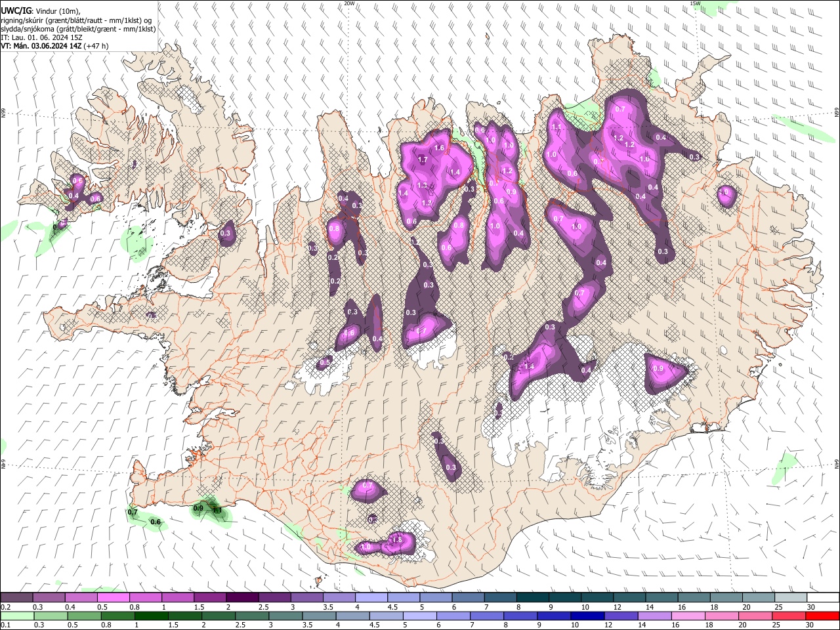Click the 1.7 precipitation value on the map
This screenshot has height=630, width=840.
click(423, 159)
